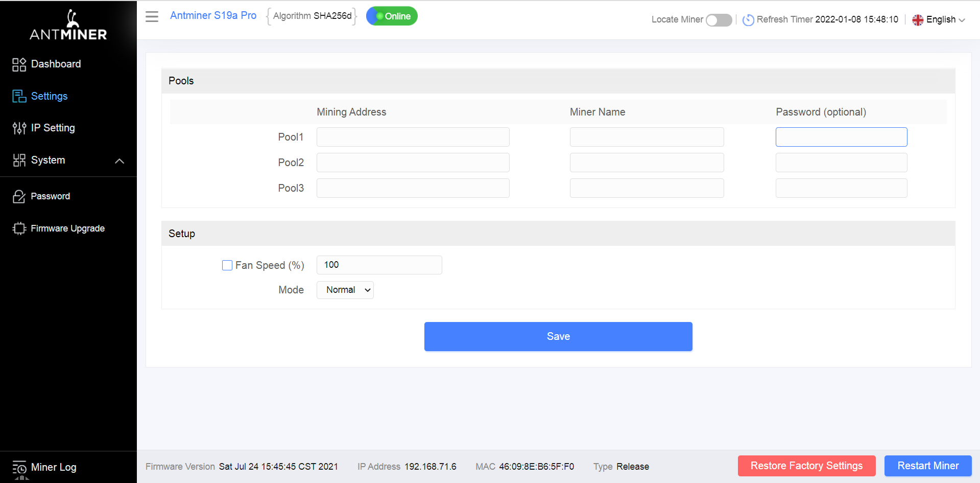Click the Pools section header

558,81
